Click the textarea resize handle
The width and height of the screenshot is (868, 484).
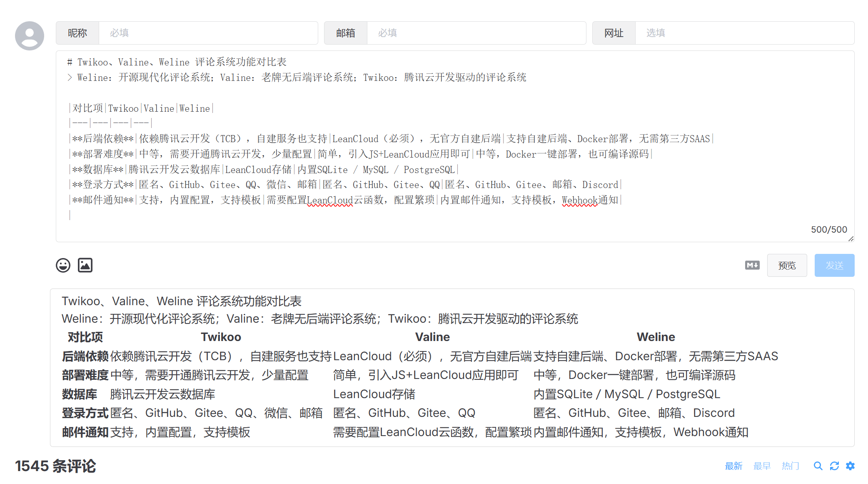(851, 238)
